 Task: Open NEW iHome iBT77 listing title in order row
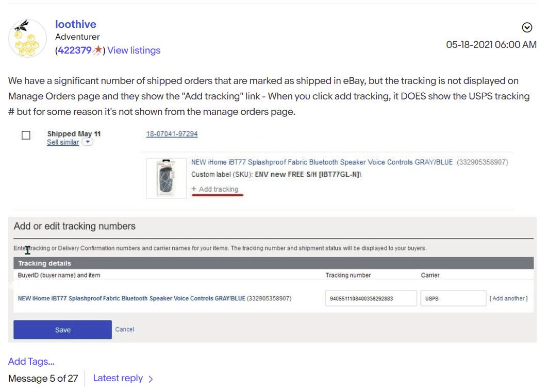tap(322, 162)
